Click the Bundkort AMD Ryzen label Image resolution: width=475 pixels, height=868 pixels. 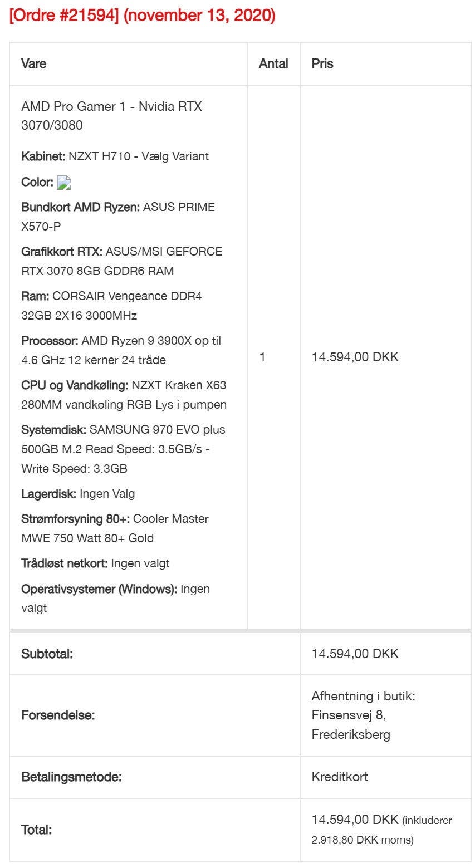tap(80, 207)
